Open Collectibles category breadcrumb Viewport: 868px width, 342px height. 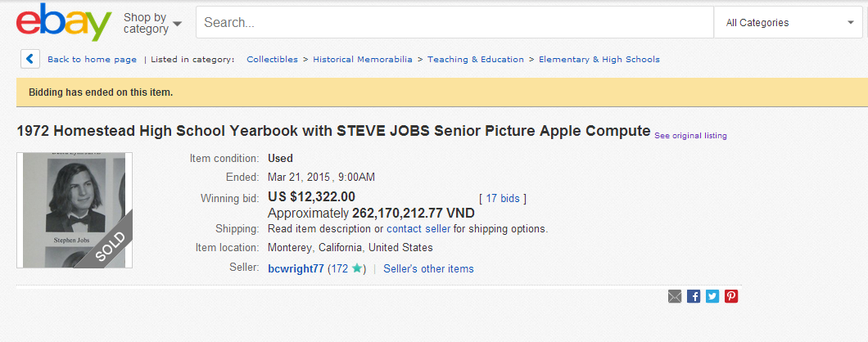pos(272,60)
